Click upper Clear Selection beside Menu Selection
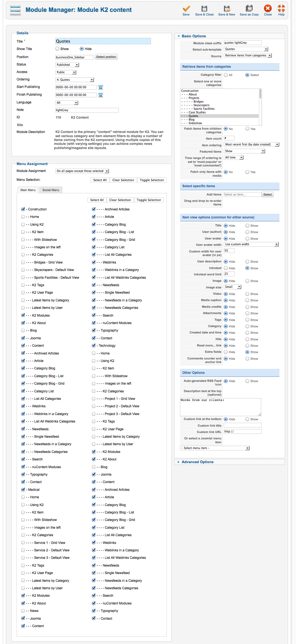This screenshot has height=644, width=298. click(x=123, y=180)
